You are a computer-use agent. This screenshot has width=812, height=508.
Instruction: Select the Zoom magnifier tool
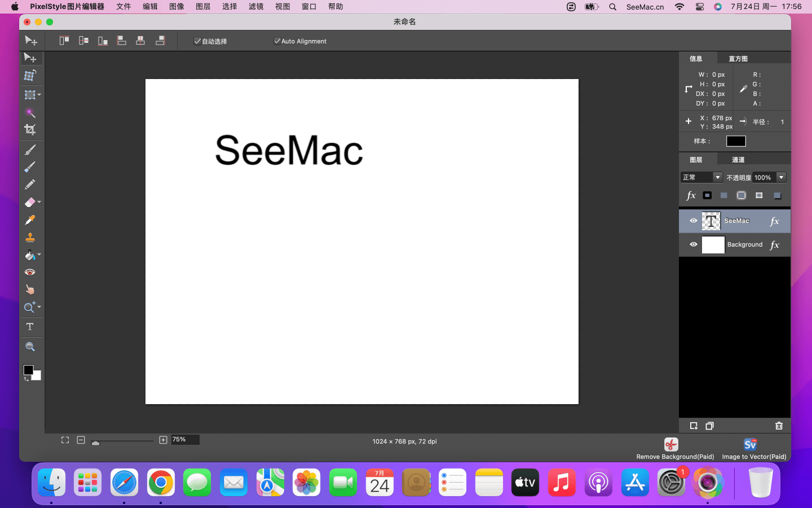(30, 347)
